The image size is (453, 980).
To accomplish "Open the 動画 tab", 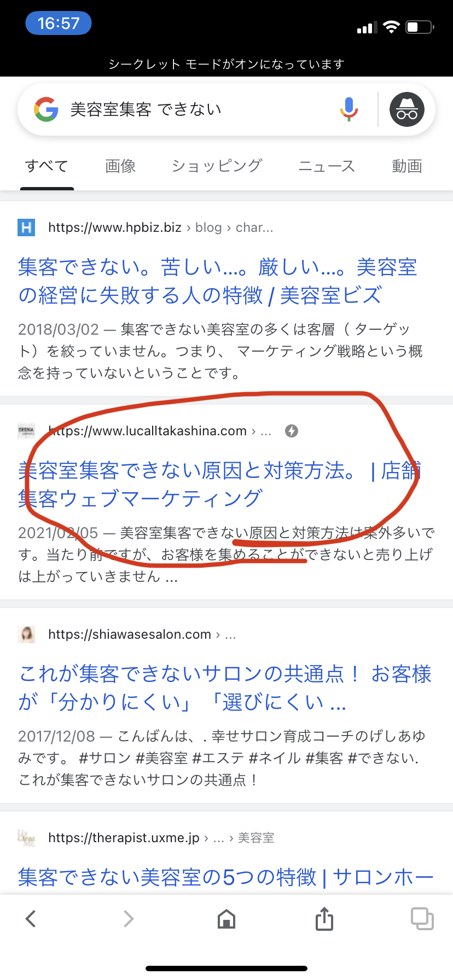I will (407, 166).
